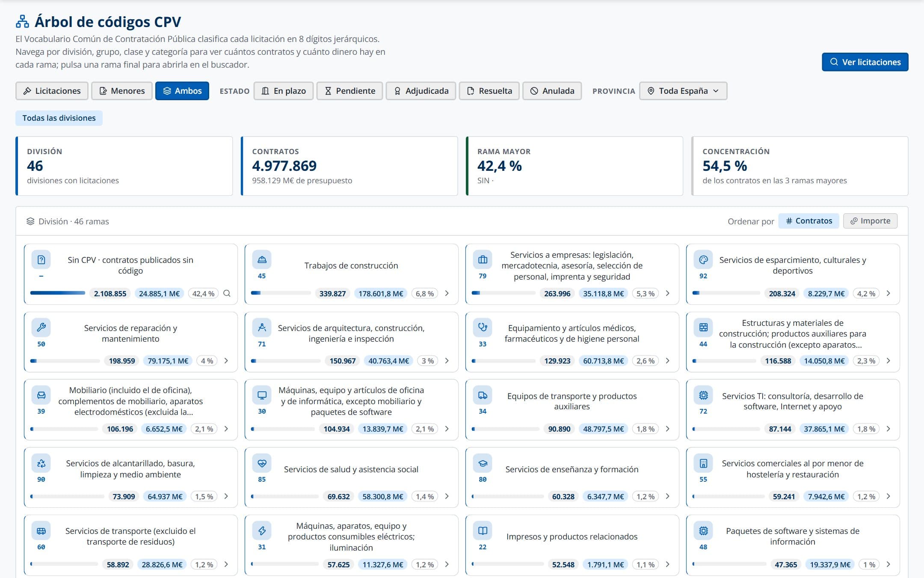Click the chip icon for Servicios TI division 72

click(x=703, y=395)
